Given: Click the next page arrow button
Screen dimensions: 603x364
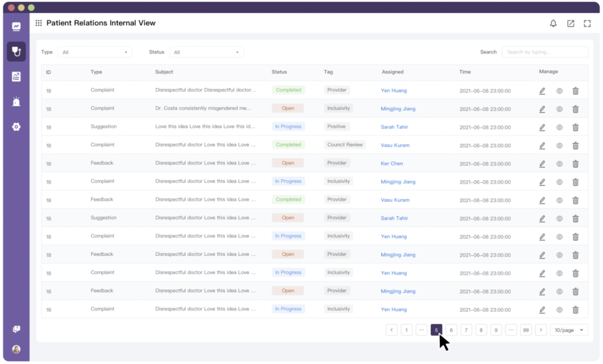Looking at the screenshot, I should click(x=541, y=330).
